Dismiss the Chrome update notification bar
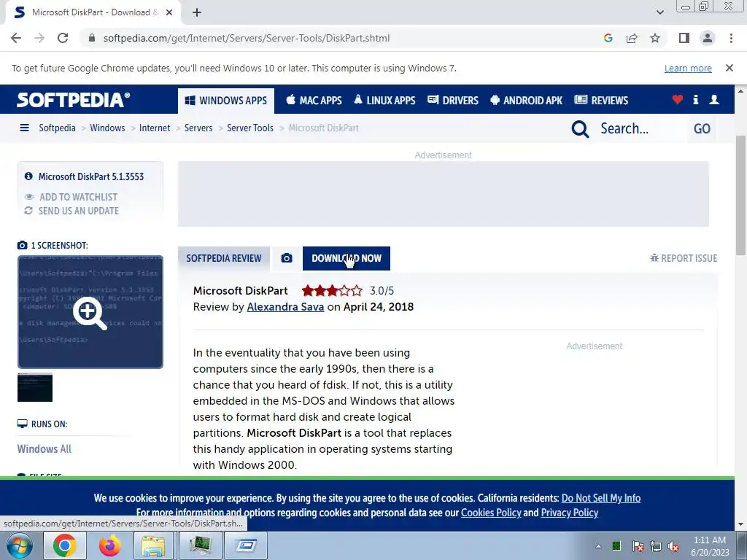The height and width of the screenshot is (560, 747). click(729, 68)
